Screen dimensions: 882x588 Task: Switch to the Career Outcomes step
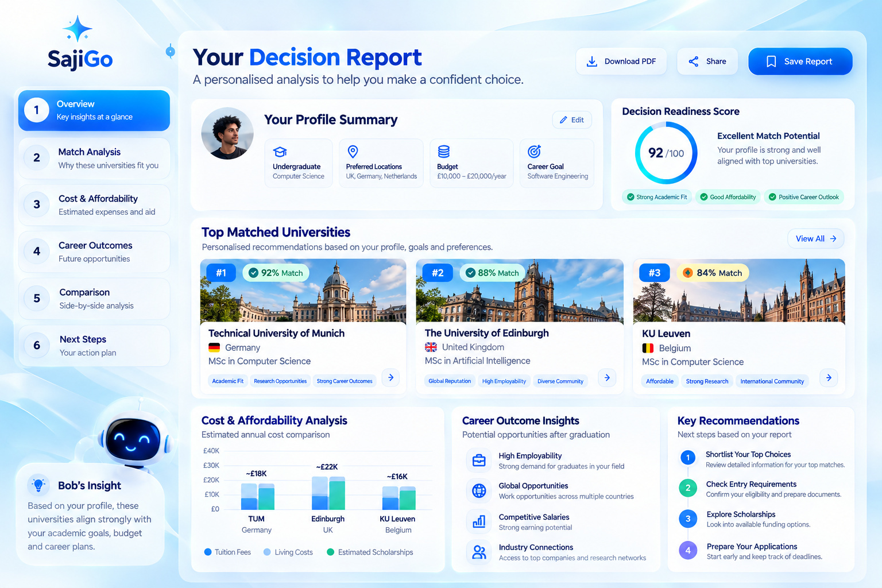(x=94, y=252)
